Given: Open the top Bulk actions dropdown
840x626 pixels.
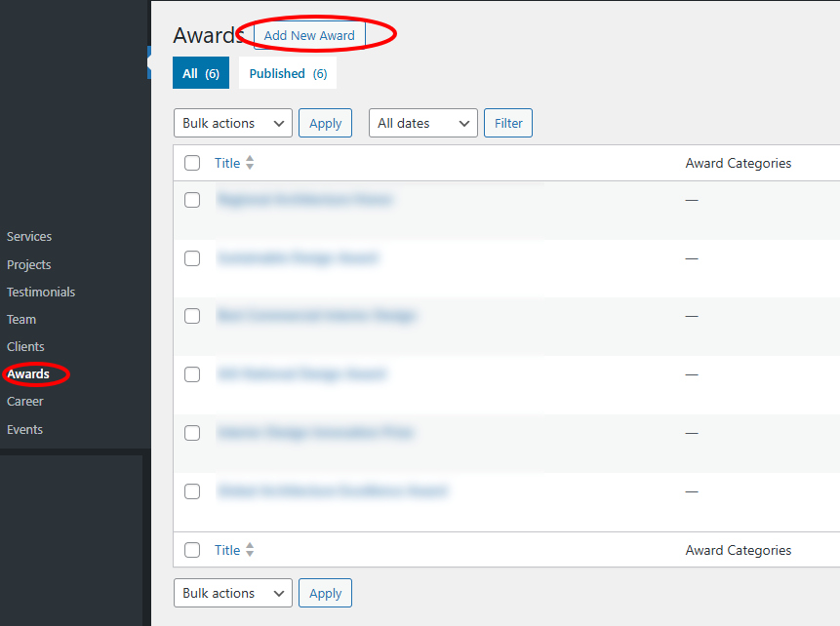Looking at the screenshot, I should (232, 123).
